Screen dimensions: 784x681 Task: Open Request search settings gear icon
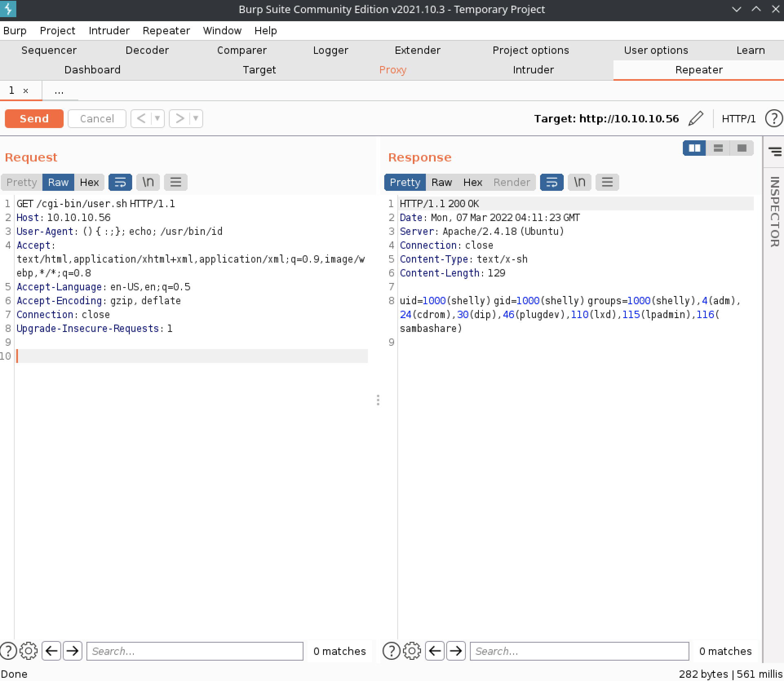click(28, 651)
